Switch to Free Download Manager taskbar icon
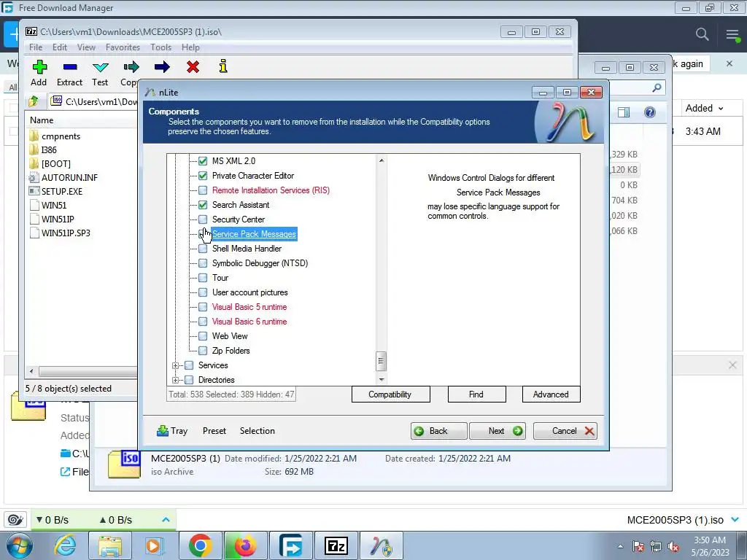This screenshot has height=560, width=747. [x=290, y=545]
